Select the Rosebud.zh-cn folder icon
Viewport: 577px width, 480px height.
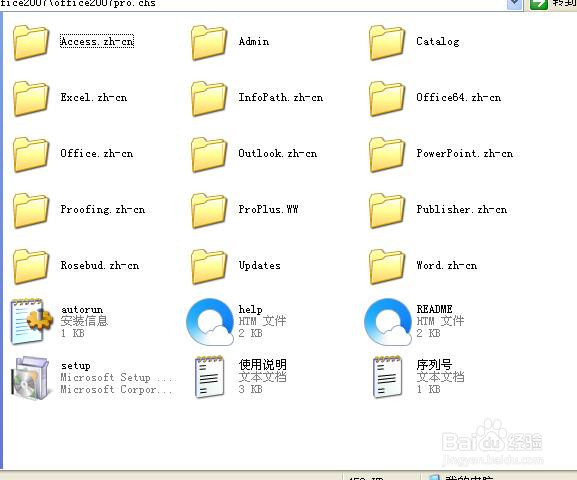pyautogui.click(x=31, y=267)
